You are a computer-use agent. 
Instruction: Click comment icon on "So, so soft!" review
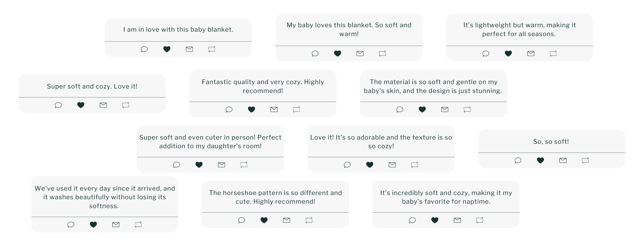pos(518,160)
